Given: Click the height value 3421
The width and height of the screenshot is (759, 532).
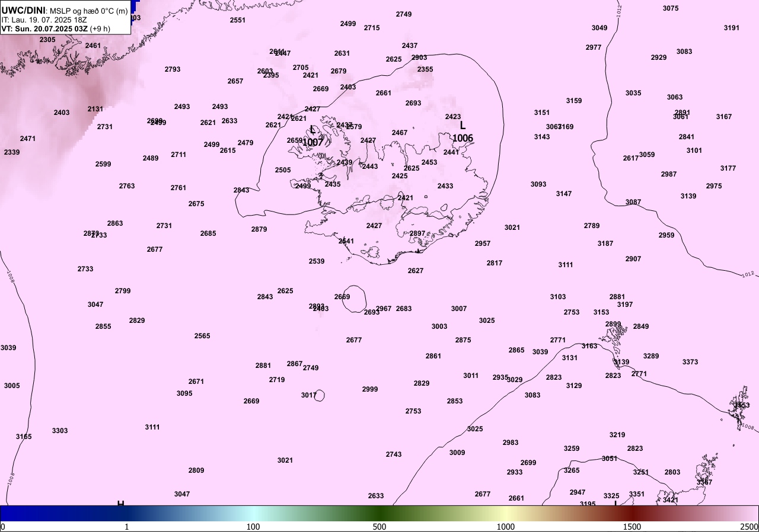Looking at the screenshot, I should 671,500.
